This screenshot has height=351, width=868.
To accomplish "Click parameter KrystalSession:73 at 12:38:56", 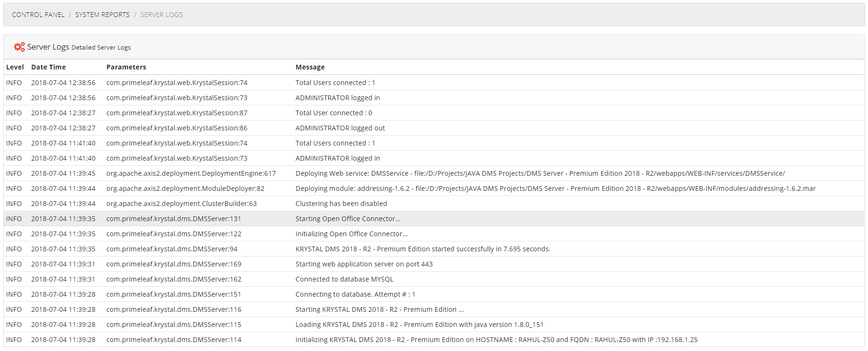I will tap(177, 98).
